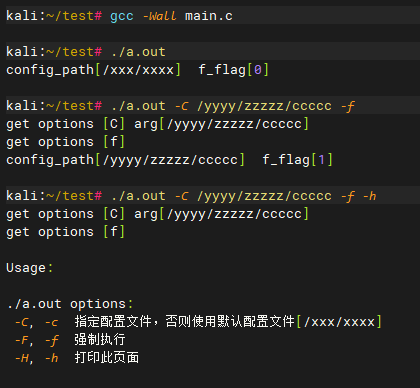
Task: Click "config_path[/yyyy/zzzzz/ccccc]" output text
Action: click(x=125, y=160)
